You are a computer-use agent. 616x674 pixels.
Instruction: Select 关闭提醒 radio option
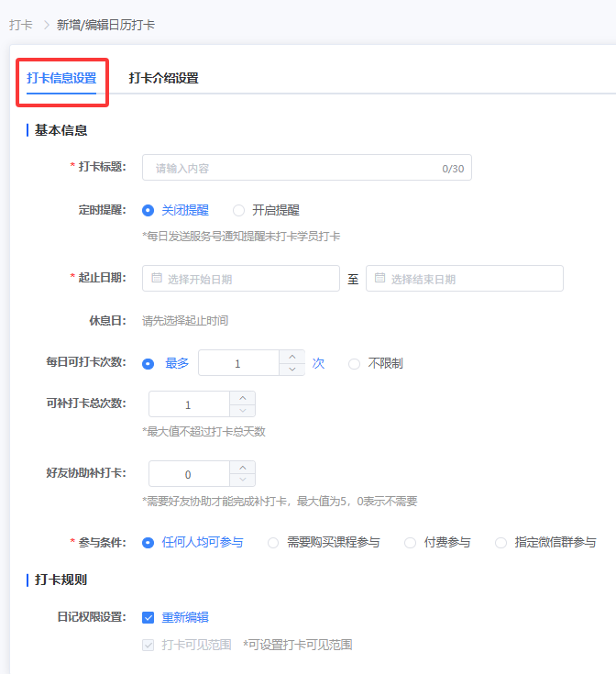click(148, 210)
